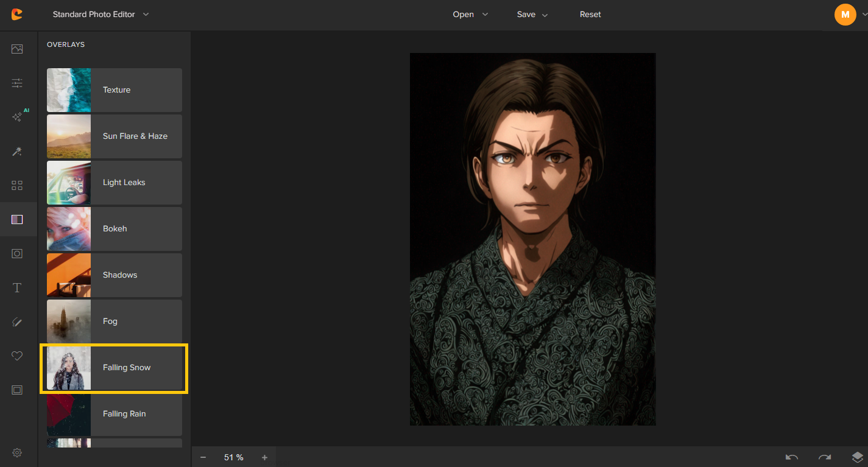
Task: Open the image Edit panel
Action: tap(16, 48)
